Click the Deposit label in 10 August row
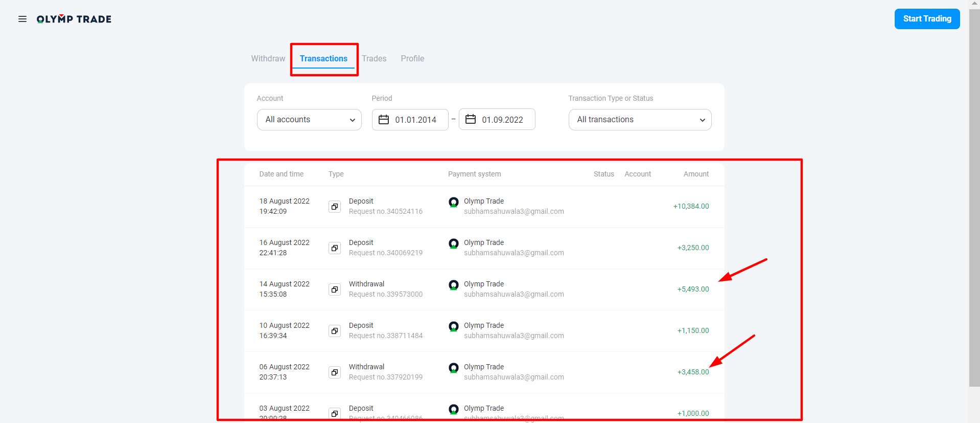The width and height of the screenshot is (980, 423). [x=361, y=325]
